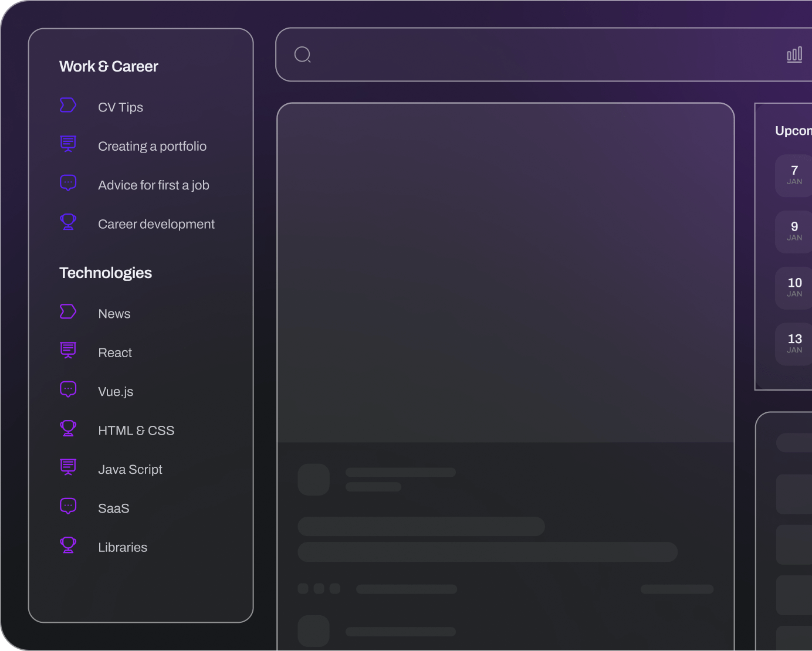This screenshot has height=651, width=812.
Task: Click the trophy icon beside HTML & CSS
Action: coord(68,428)
